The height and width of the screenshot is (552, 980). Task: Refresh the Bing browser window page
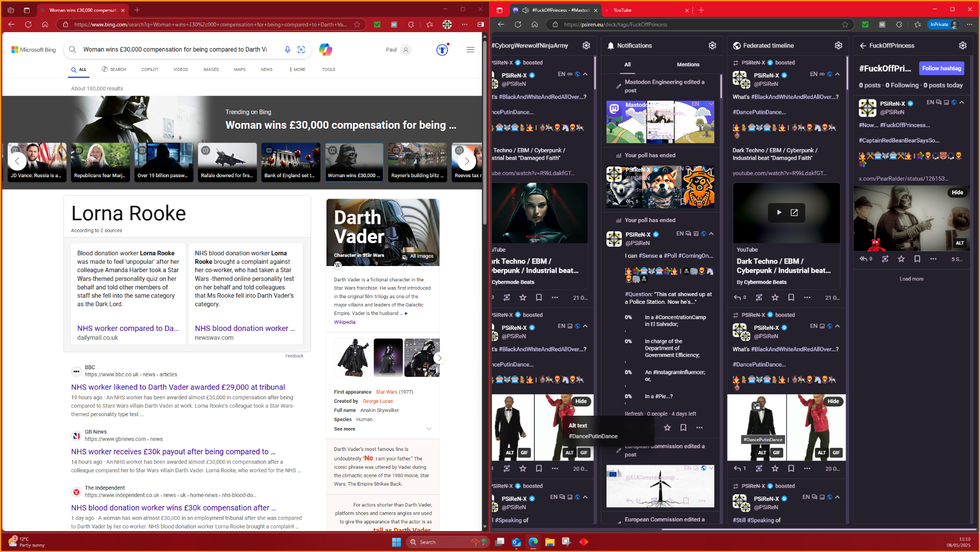tap(28, 24)
